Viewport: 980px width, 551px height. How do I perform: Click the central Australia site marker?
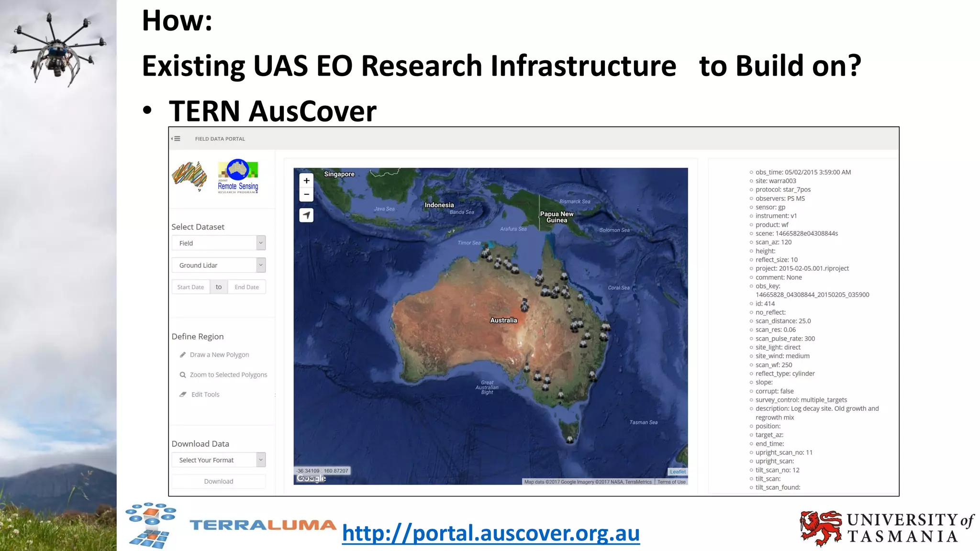524,305
